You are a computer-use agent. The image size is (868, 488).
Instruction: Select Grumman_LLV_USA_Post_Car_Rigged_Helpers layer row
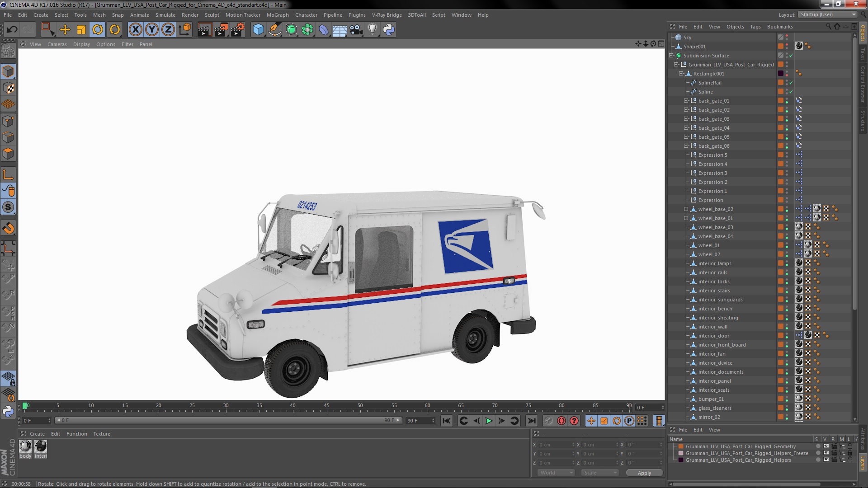[x=738, y=460]
